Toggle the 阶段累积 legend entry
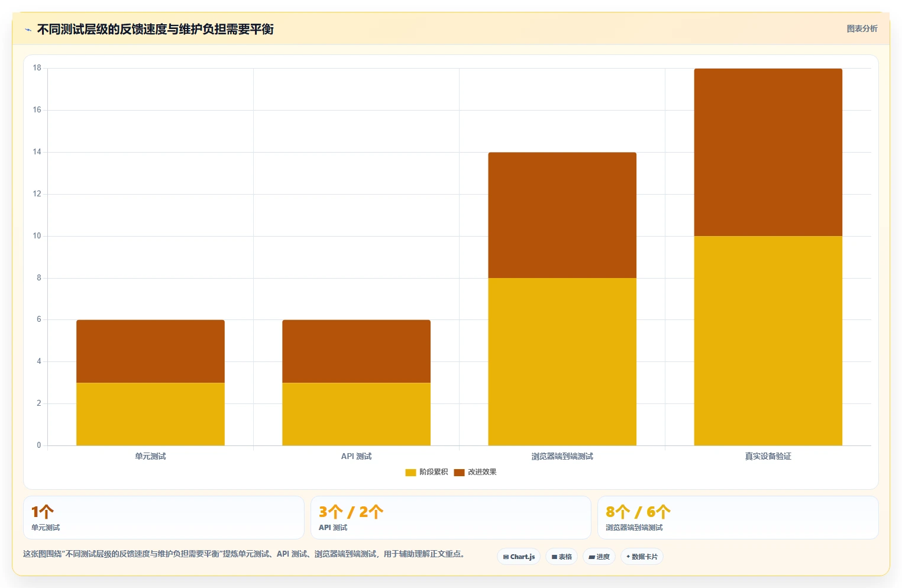 click(426, 472)
